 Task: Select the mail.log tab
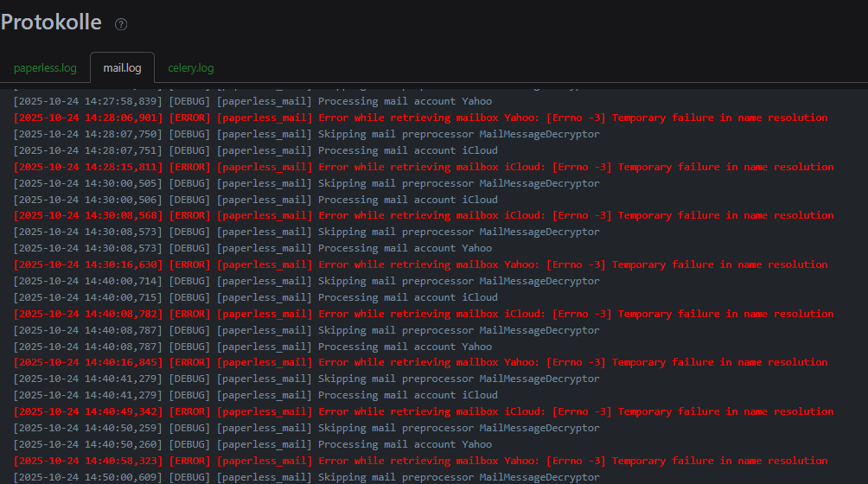pos(122,67)
